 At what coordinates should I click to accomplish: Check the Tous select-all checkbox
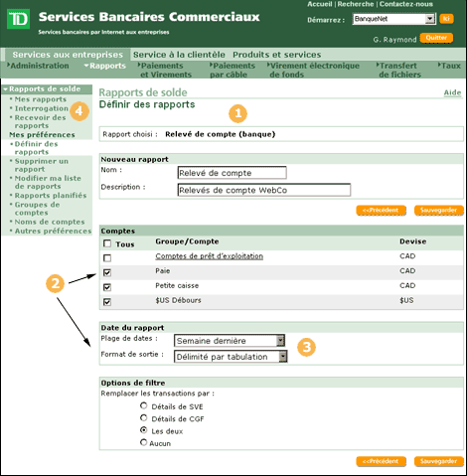[107, 243]
